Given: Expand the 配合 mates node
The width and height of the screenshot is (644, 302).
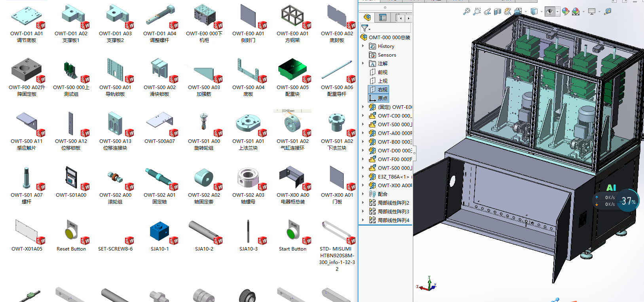Looking at the screenshot, I should 363,194.
